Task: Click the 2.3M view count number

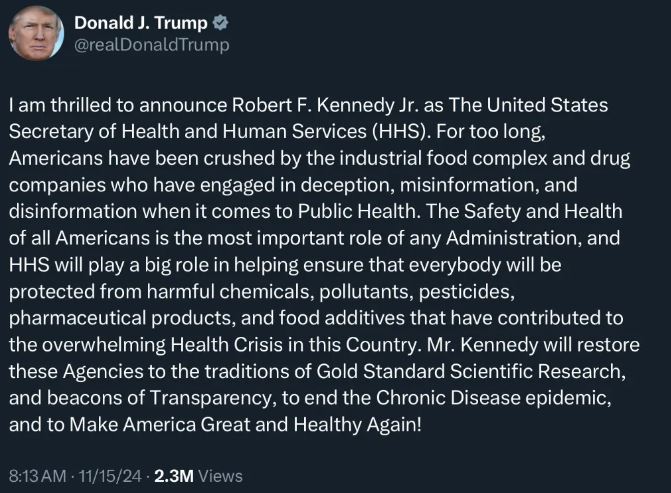Action: (x=175, y=476)
